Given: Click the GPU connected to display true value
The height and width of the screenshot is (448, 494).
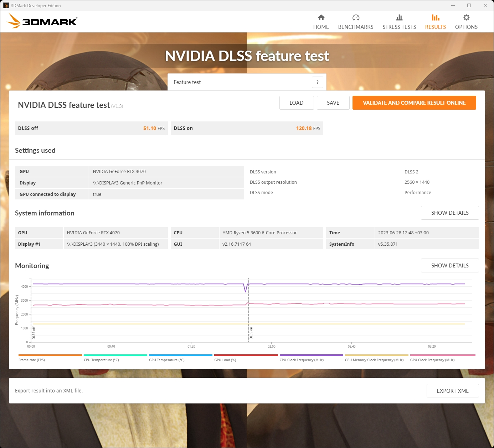Looking at the screenshot, I should point(97,194).
